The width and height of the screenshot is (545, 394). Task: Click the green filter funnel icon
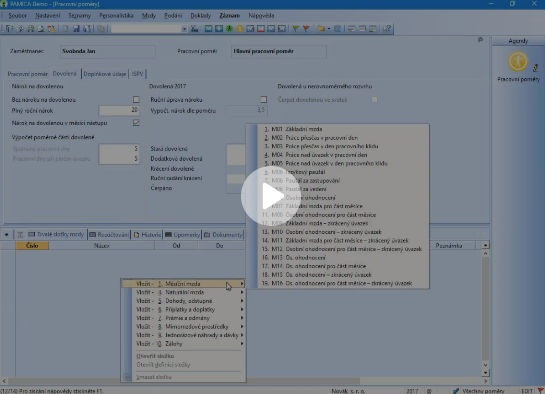pos(295,29)
